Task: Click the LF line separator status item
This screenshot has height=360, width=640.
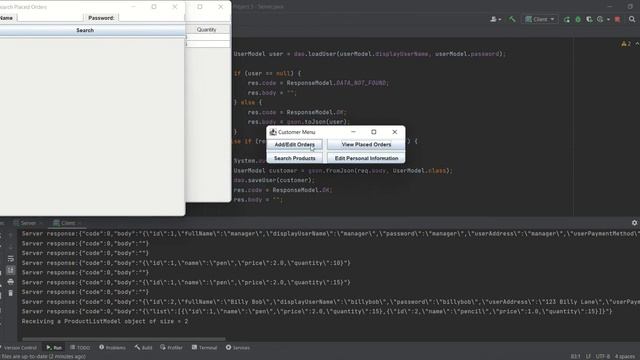Action: click(x=588, y=356)
